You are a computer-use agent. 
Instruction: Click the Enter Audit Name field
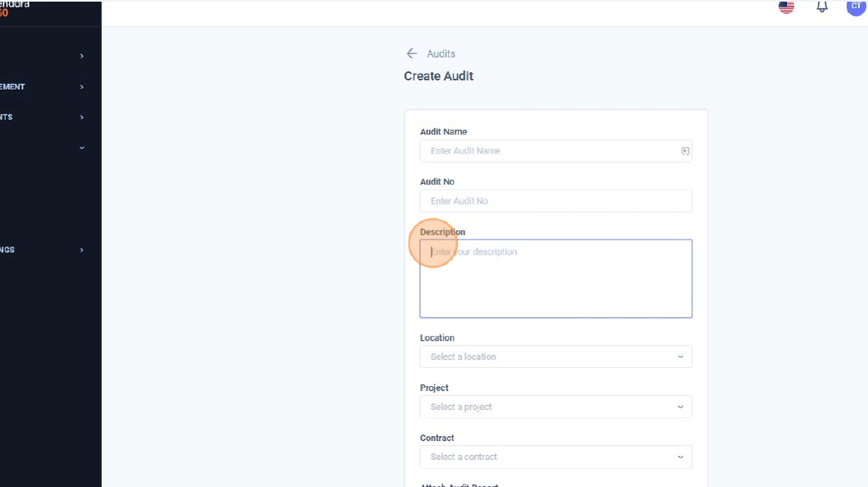coord(550,151)
